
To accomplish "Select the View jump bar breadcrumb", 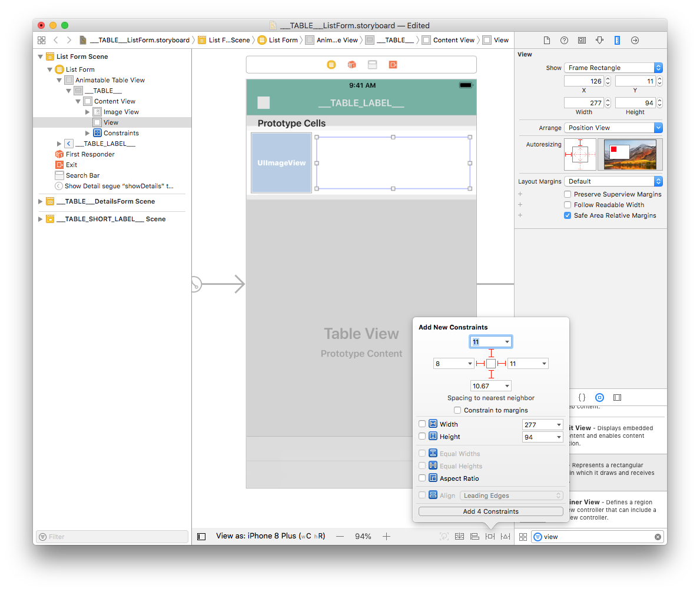I will pos(496,40).
